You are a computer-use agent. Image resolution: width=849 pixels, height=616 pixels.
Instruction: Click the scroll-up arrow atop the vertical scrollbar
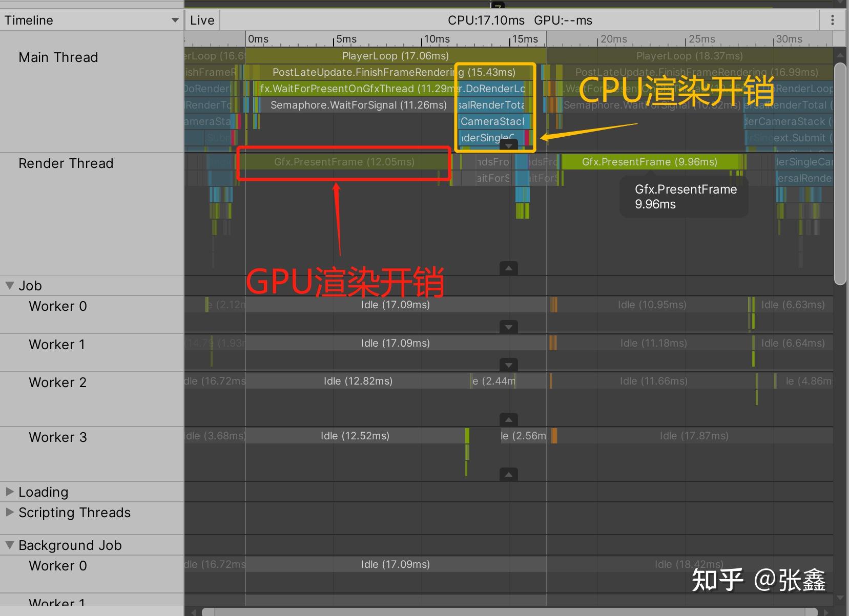tap(839, 55)
